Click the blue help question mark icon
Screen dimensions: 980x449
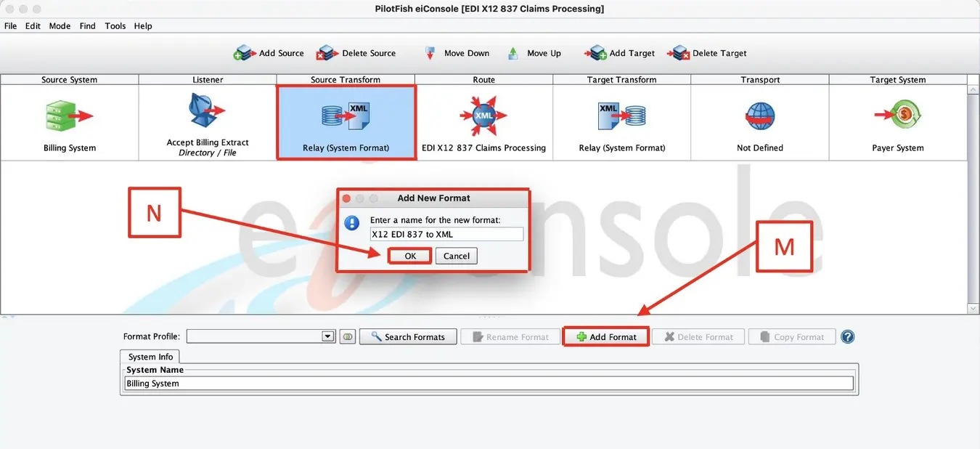pyautogui.click(x=847, y=336)
